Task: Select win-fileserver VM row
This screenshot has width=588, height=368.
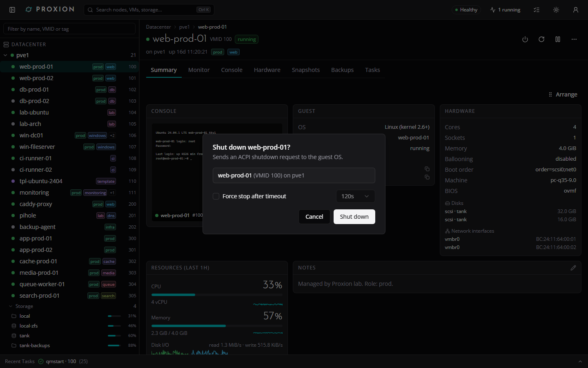Action: coord(69,147)
